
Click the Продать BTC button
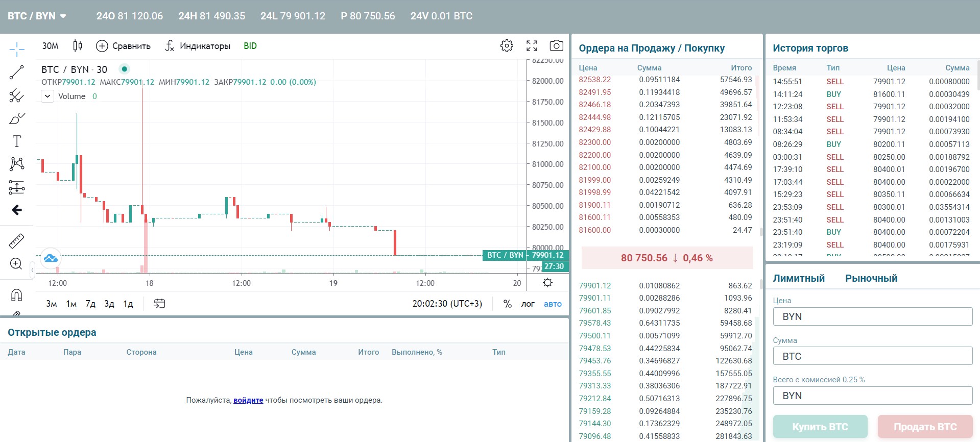(925, 427)
